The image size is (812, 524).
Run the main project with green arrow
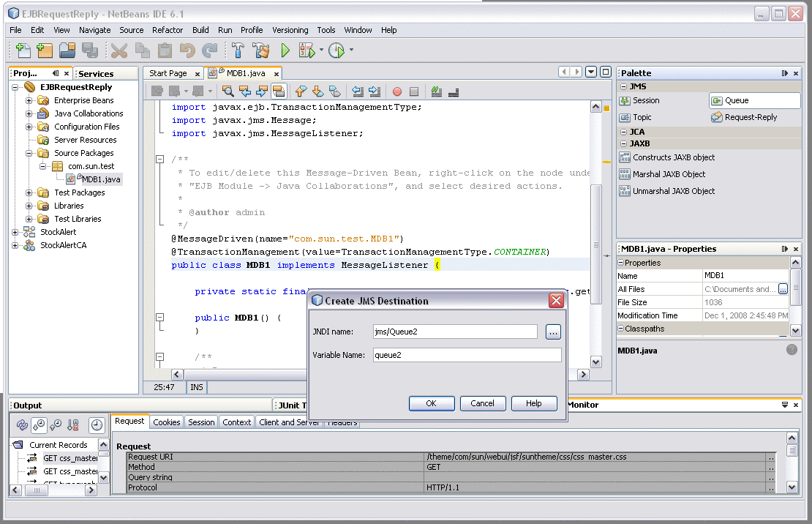pyautogui.click(x=285, y=50)
